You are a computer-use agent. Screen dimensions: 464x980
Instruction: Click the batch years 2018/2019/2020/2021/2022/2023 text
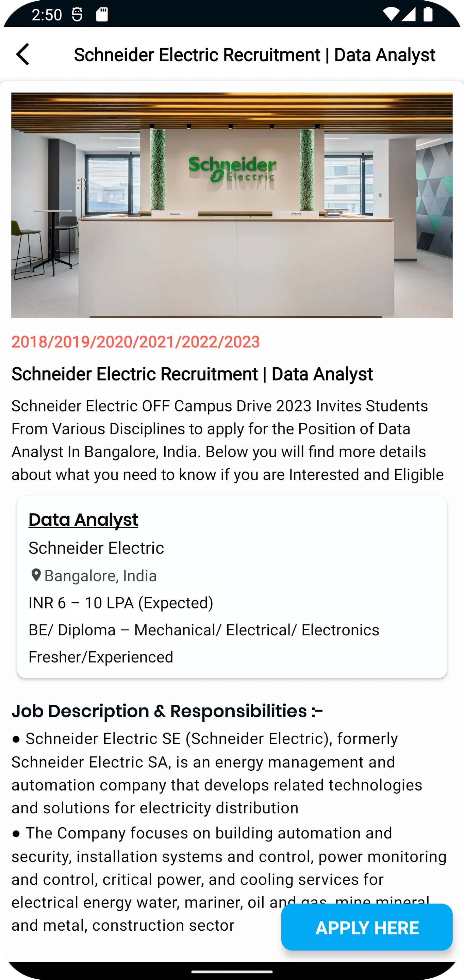tap(135, 342)
